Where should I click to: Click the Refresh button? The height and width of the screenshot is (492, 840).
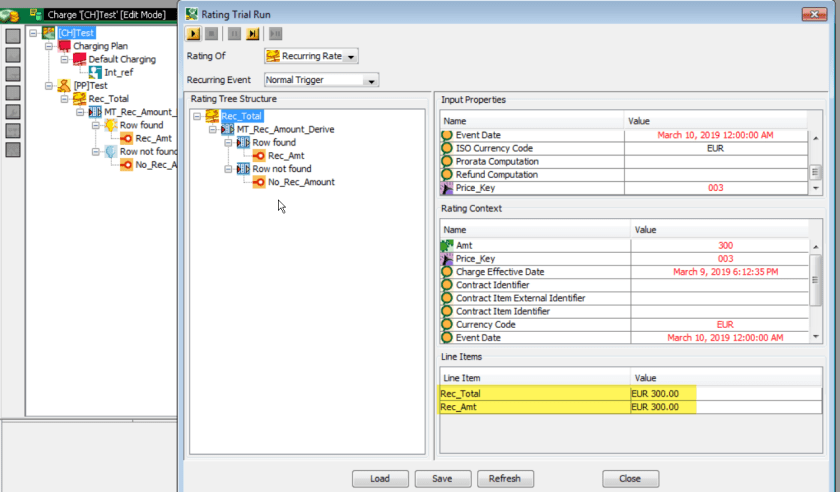pos(505,479)
